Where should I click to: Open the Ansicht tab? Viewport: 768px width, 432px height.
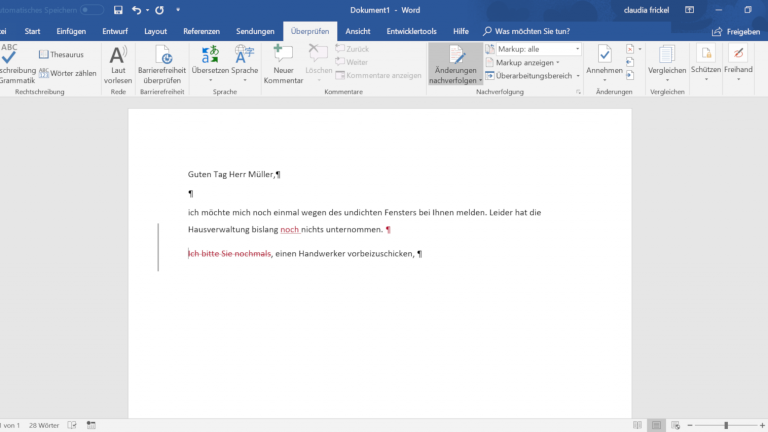click(357, 31)
